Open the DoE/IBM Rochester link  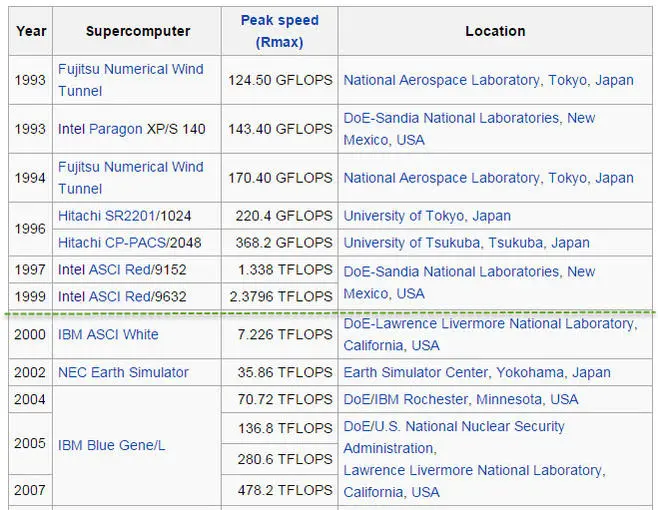tap(405, 399)
